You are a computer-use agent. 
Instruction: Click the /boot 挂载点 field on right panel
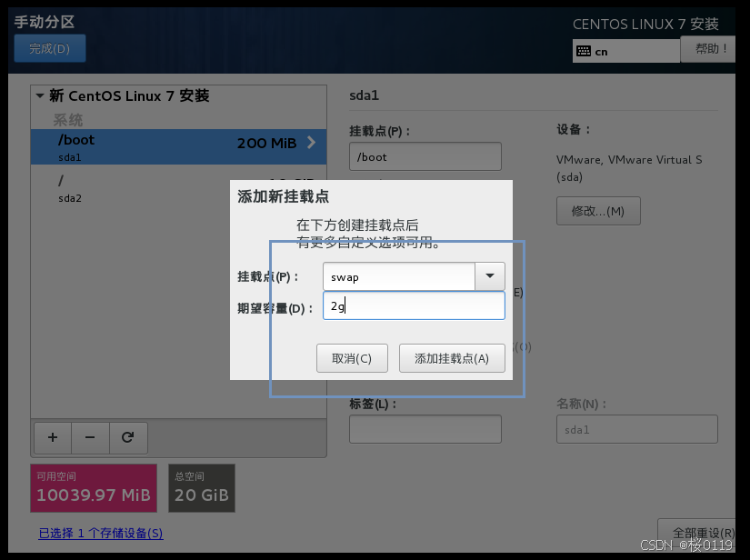point(425,156)
